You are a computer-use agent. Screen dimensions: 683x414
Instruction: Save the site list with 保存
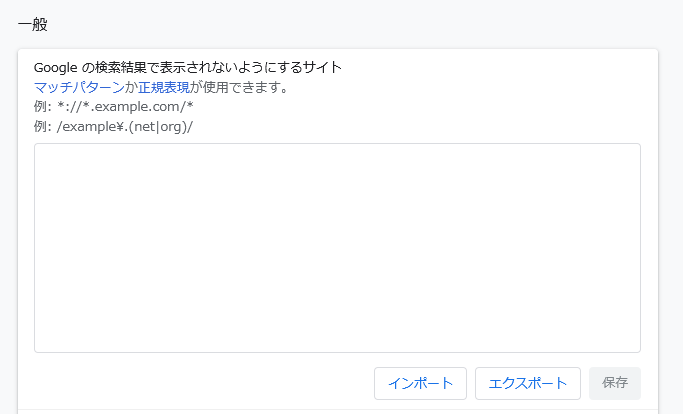[x=615, y=383]
